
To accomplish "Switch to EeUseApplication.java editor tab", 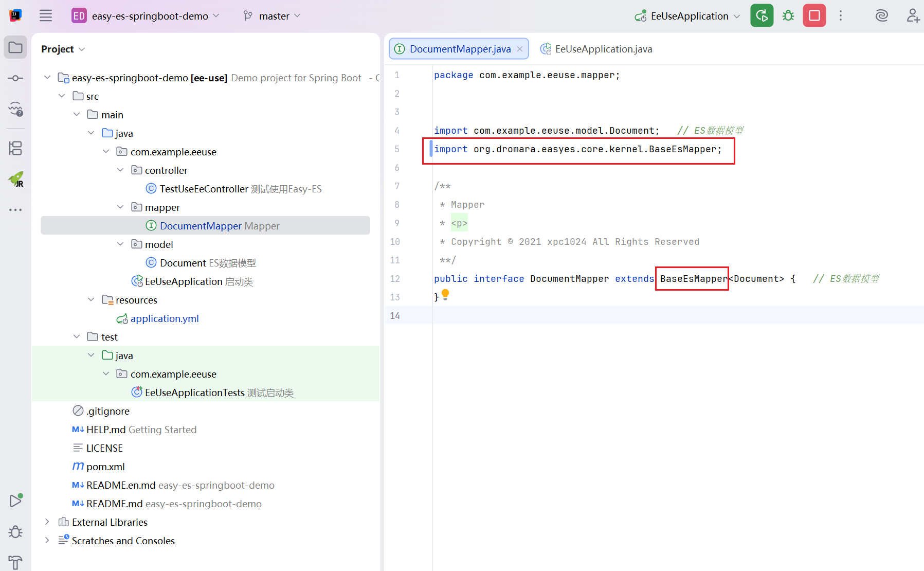I will pos(596,49).
